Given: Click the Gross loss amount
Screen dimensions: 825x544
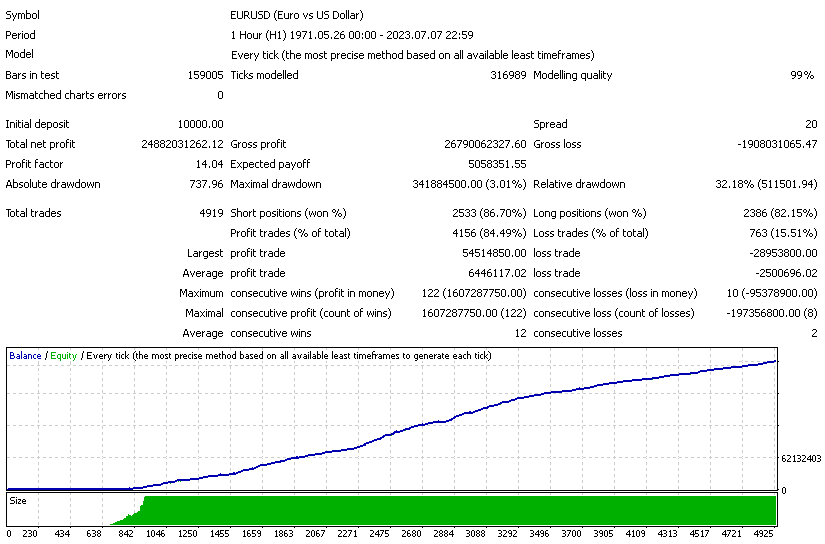Looking at the screenshot, I should [777, 144].
